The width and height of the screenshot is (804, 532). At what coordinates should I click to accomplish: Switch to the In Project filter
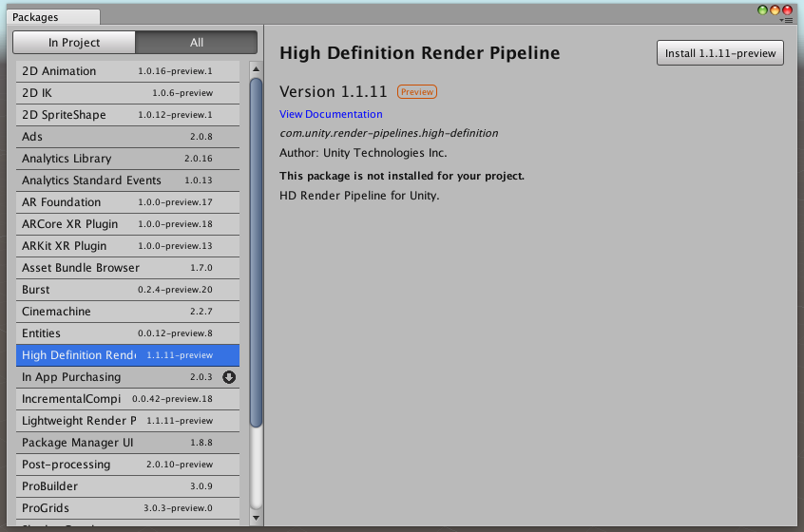[74, 43]
